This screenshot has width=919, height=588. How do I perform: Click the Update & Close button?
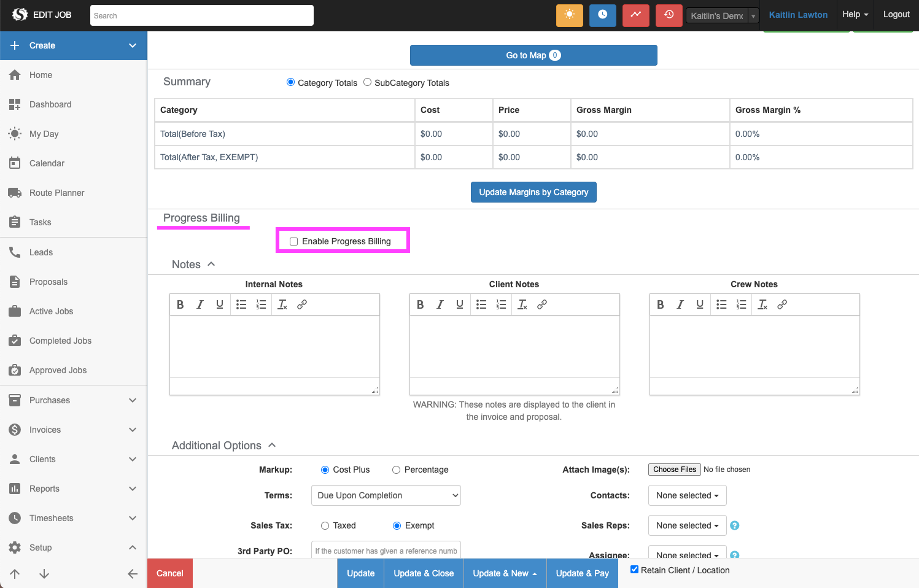tap(424, 573)
